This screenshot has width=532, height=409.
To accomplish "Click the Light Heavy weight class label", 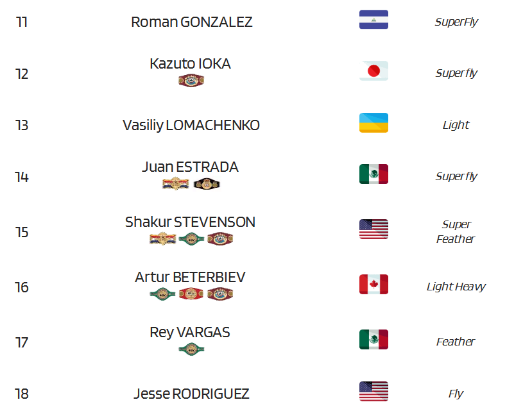I will click(456, 287).
